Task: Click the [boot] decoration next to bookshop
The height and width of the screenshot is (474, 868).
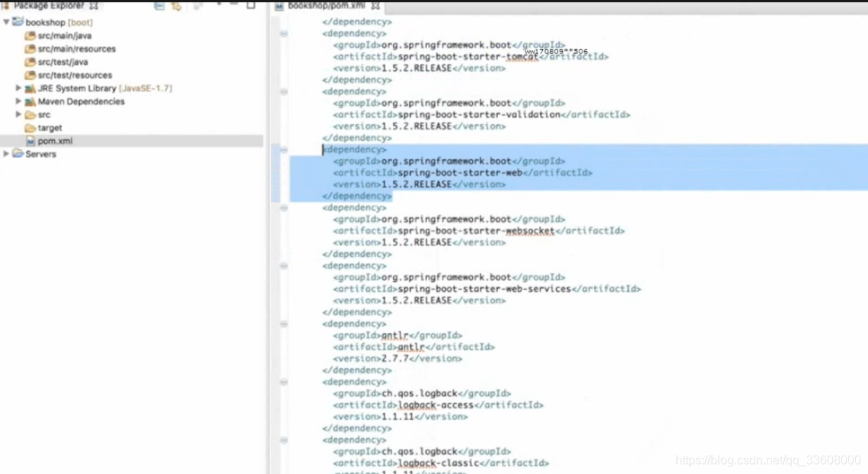Action: pos(80,23)
